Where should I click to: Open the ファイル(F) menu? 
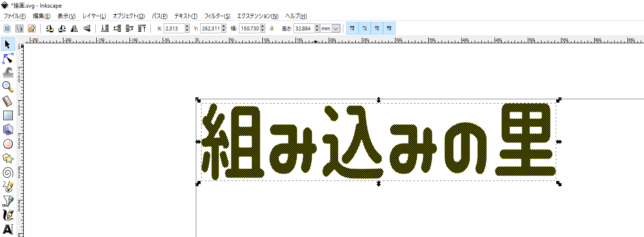(x=15, y=16)
